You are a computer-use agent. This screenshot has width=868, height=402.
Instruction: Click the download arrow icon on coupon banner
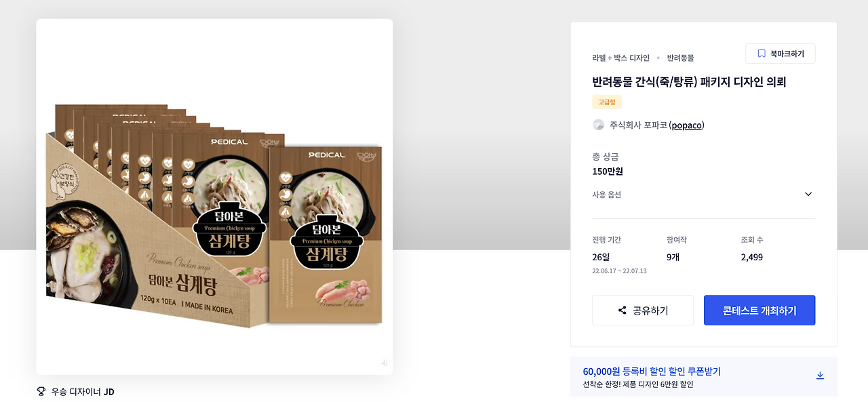coord(820,375)
